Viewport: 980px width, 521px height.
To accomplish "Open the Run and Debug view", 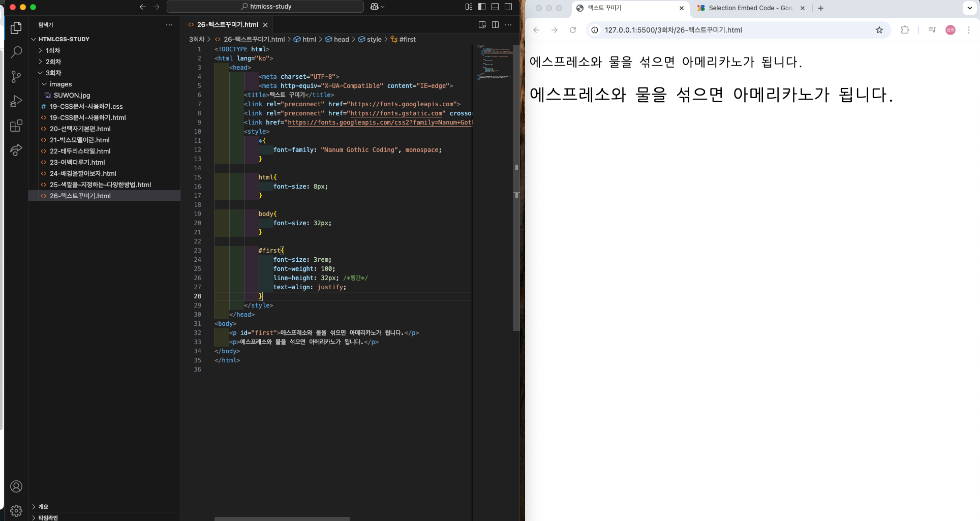I will click(x=16, y=101).
